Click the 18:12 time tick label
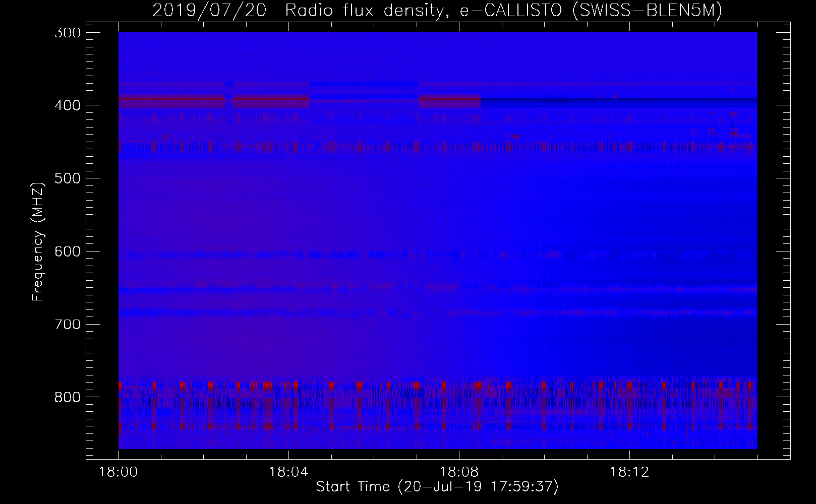The height and width of the screenshot is (504, 816). click(x=629, y=472)
